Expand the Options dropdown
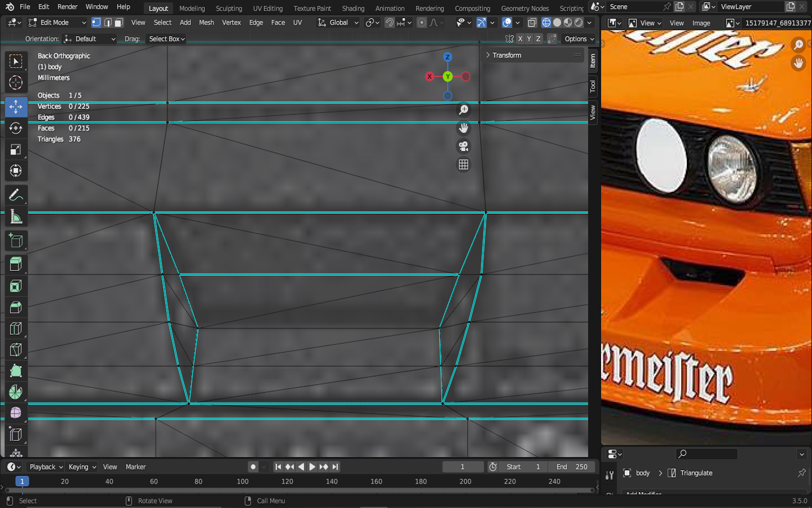The height and width of the screenshot is (508, 812). click(x=579, y=39)
